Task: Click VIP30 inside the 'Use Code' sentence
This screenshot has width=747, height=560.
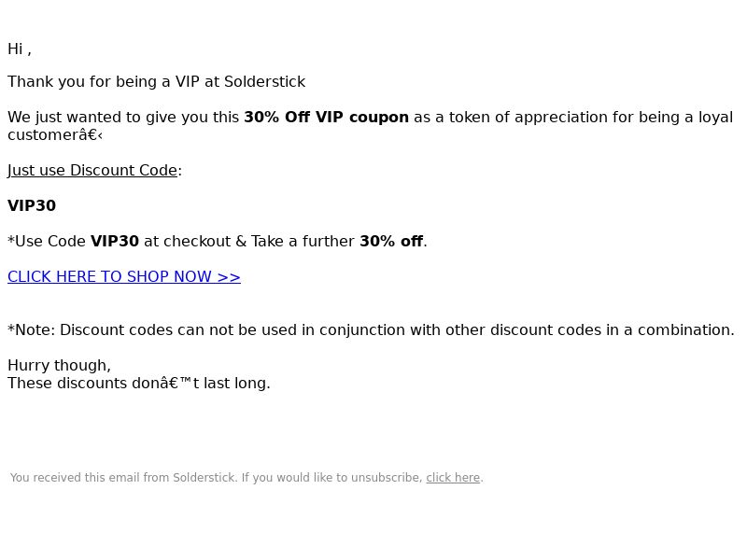Action: pos(115,242)
